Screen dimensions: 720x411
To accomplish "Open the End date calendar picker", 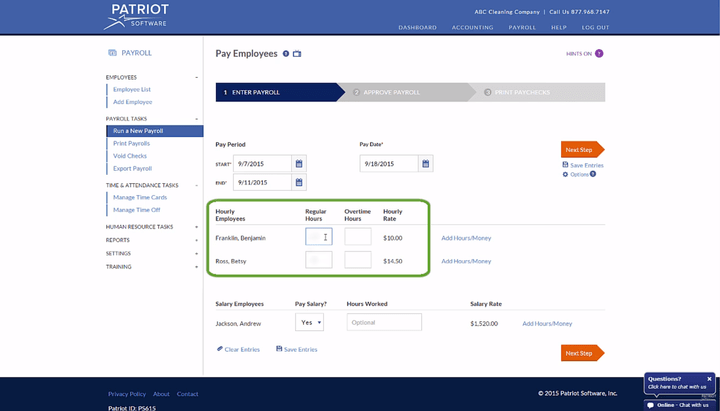I will pyautogui.click(x=299, y=182).
